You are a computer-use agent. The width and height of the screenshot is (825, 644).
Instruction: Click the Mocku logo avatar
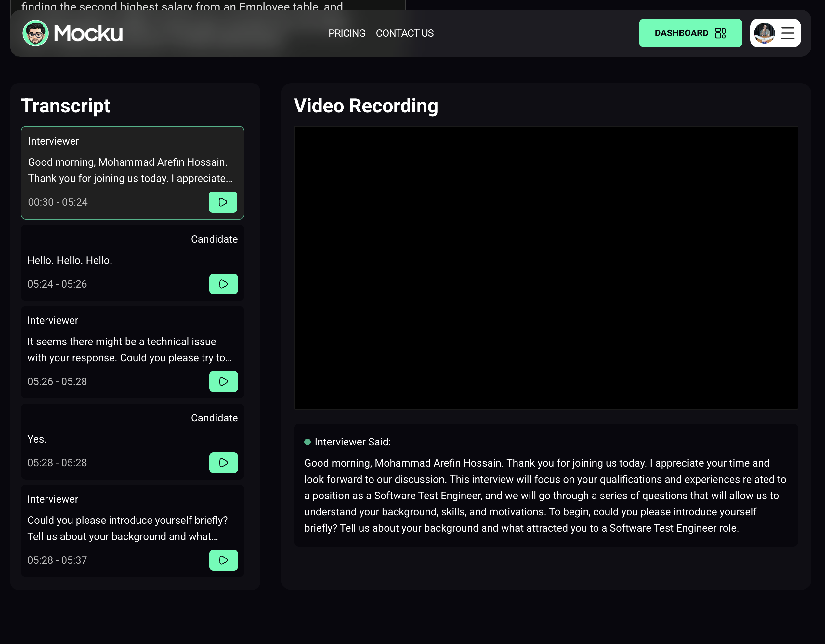[35, 33]
